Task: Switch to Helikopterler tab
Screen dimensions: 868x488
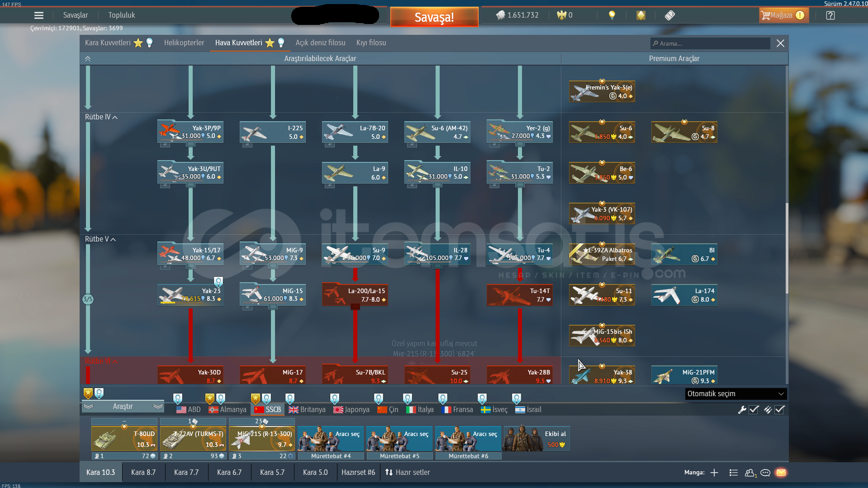Action: pos(184,43)
